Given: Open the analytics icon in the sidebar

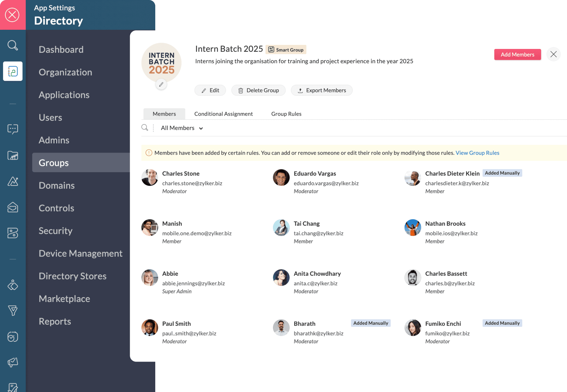Looking at the screenshot, I should pyautogui.click(x=13, y=181).
